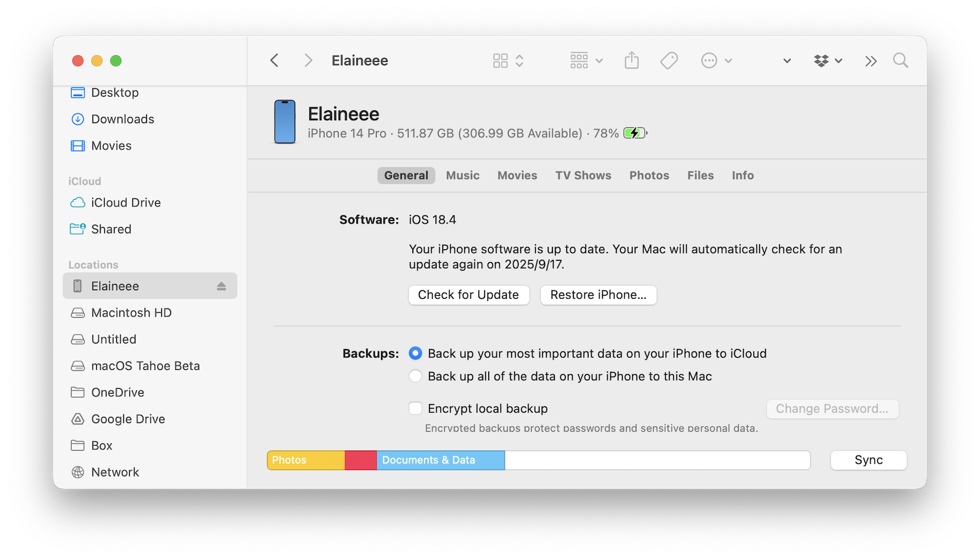Switch to the General tab
Viewport: 980px width, 559px height.
click(406, 176)
